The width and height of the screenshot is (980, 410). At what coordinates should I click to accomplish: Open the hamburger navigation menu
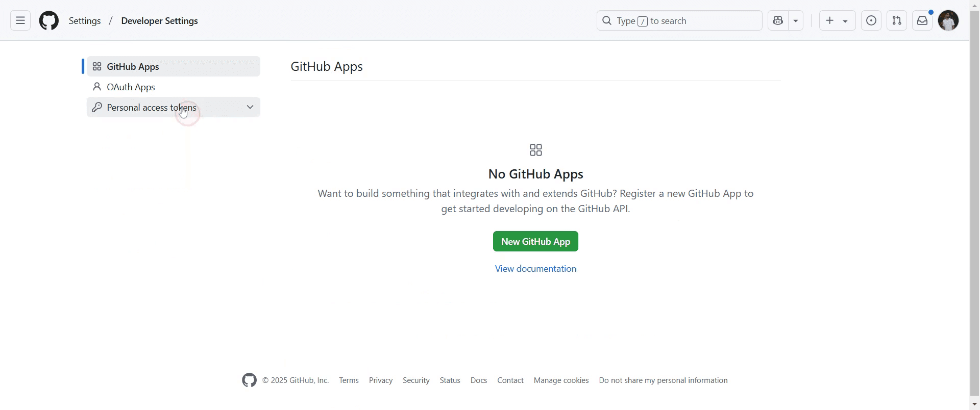point(20,21)
